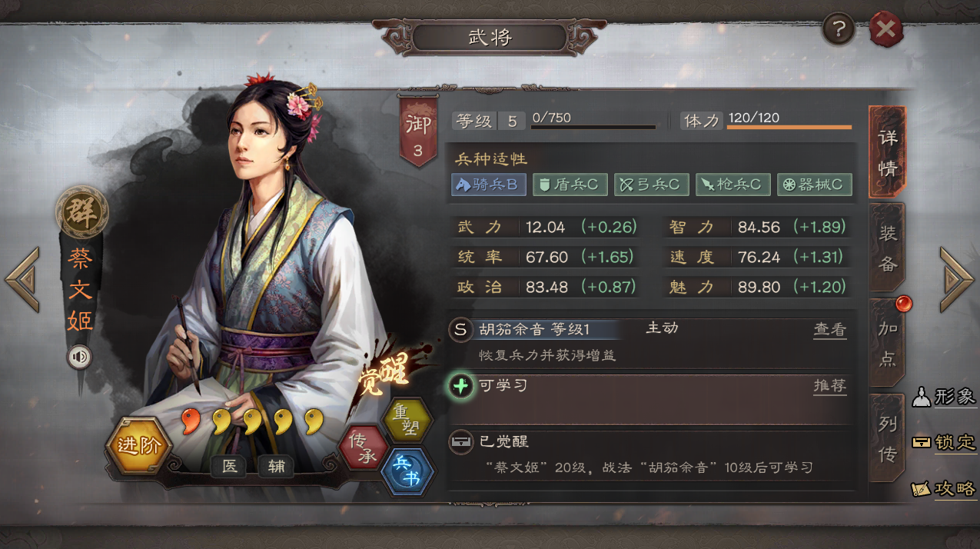Switch to the 加点 tab
Image resolution: width=980 pixels, height=549 pixels.
pos(887,342)
